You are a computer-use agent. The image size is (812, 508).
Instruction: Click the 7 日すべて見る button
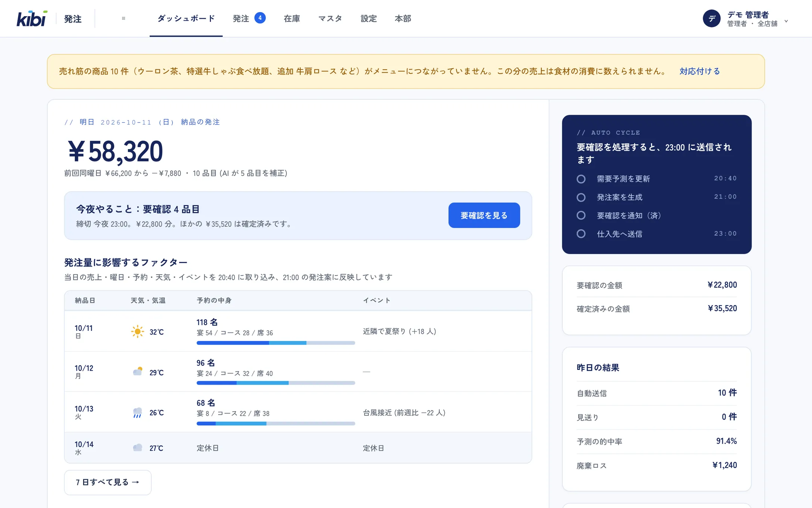(108, 482)
